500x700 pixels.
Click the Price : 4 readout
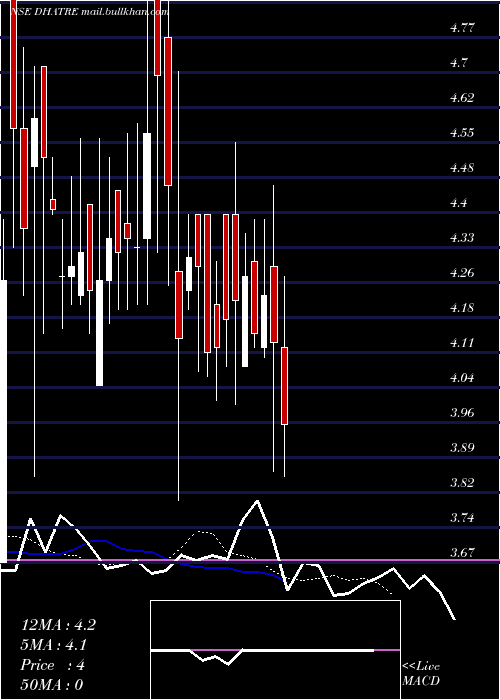[53, 665]
